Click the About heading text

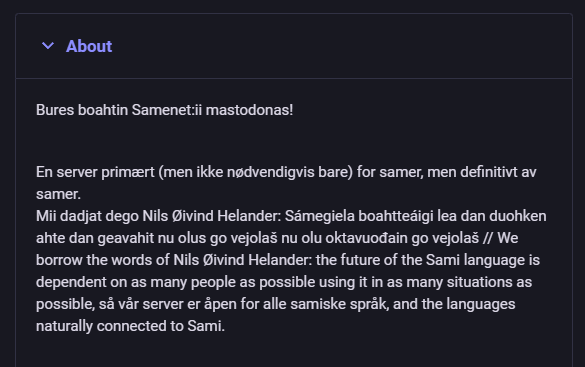pos(89,46)
